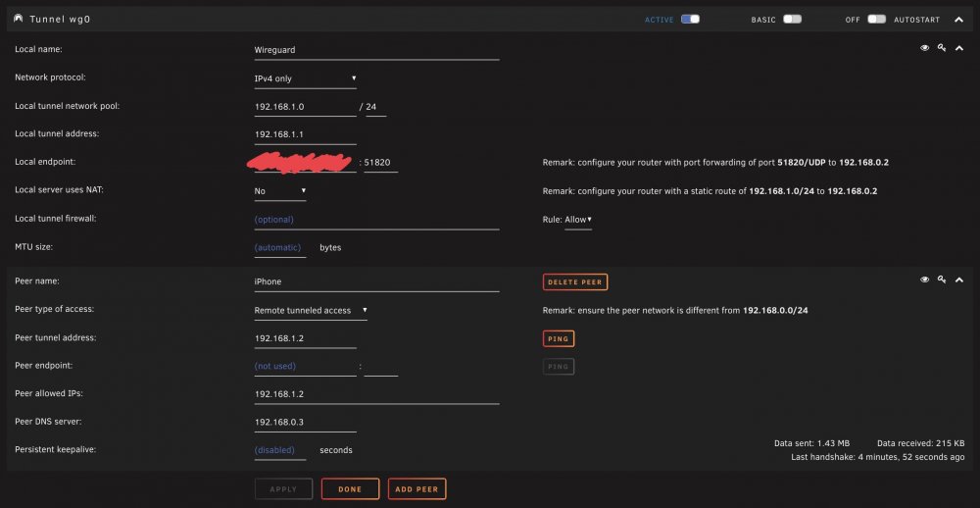Image resolution: width=980 pixels, height=508 pixels.
Task: Click PING button next to Peer tunnel address
Action: 559,338
